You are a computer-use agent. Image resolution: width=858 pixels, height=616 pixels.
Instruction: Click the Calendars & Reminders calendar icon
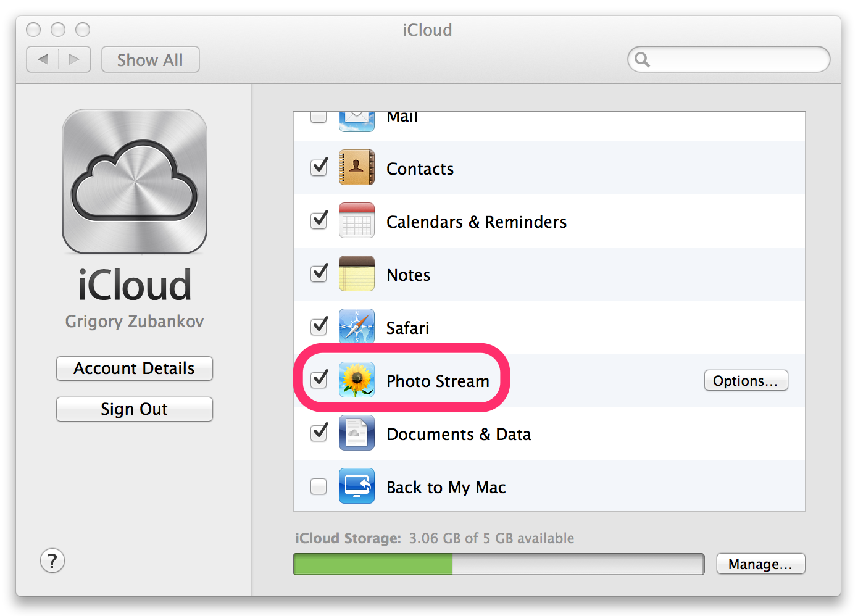coord(357,220)
